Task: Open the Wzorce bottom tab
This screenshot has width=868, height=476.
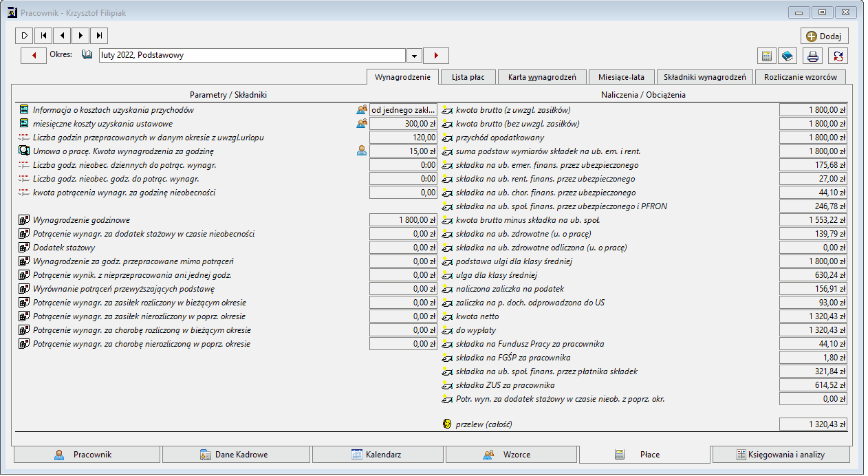Action: pyautogui.click(x=511, y=455)
